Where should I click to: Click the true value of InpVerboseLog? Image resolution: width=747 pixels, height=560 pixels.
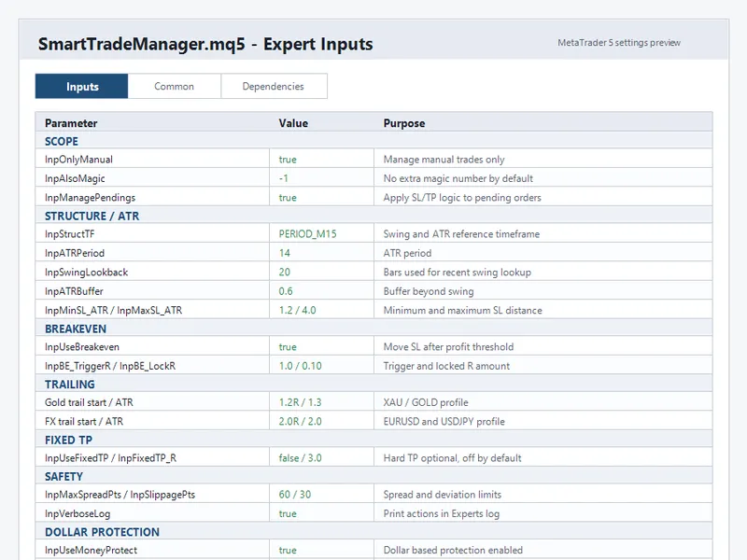pos(288,514)
